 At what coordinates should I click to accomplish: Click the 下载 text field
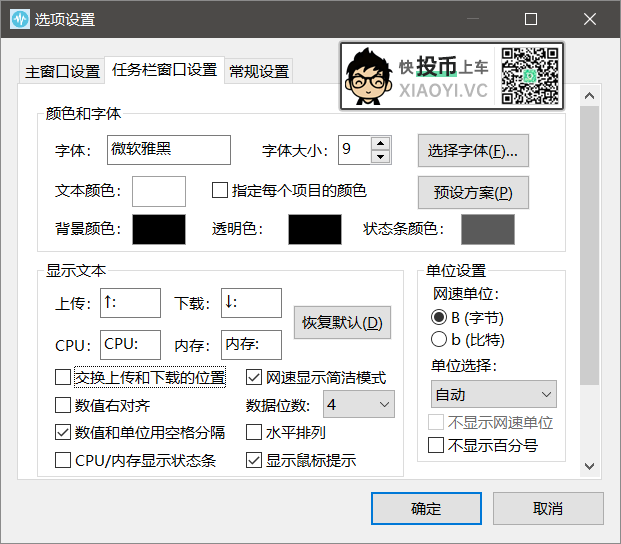(x=251, y=303)
